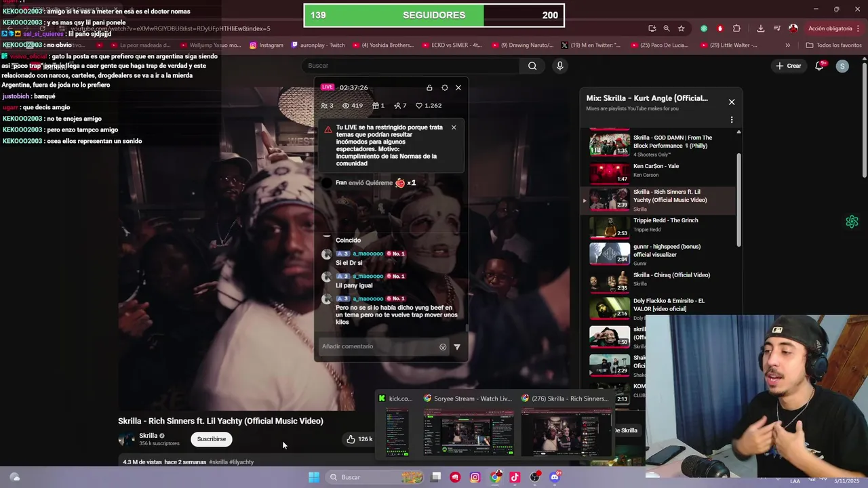Like the video with thumbs-up 126 k
Image resolution: width=868 pixels, height=488 pixels.
(x=359, y=439)
